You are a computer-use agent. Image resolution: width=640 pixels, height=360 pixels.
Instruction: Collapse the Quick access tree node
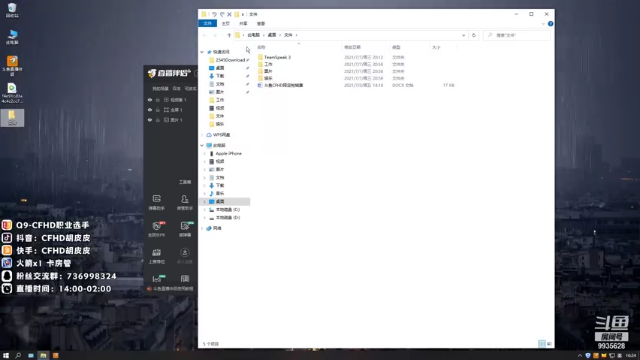tap(202, 52)
